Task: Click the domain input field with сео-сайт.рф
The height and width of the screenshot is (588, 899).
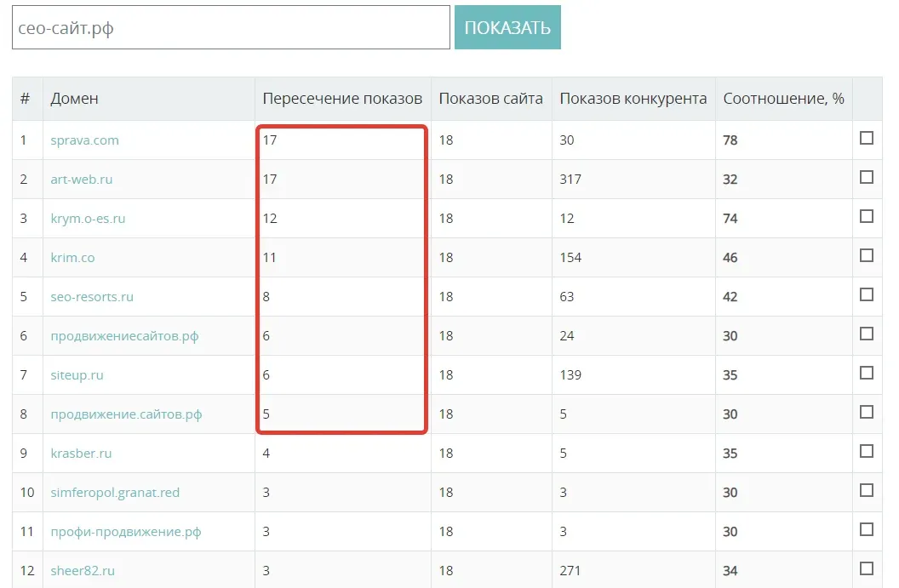Action: point(231,27)
